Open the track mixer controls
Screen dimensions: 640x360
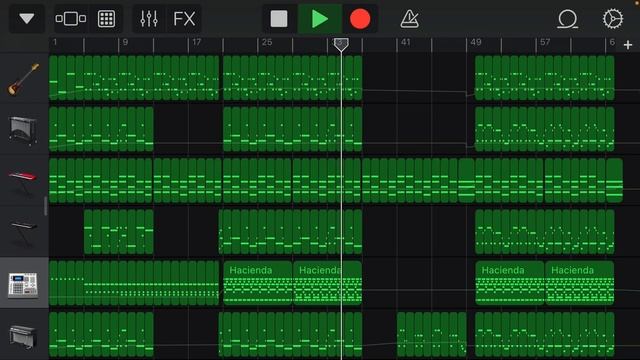[149, 19]
